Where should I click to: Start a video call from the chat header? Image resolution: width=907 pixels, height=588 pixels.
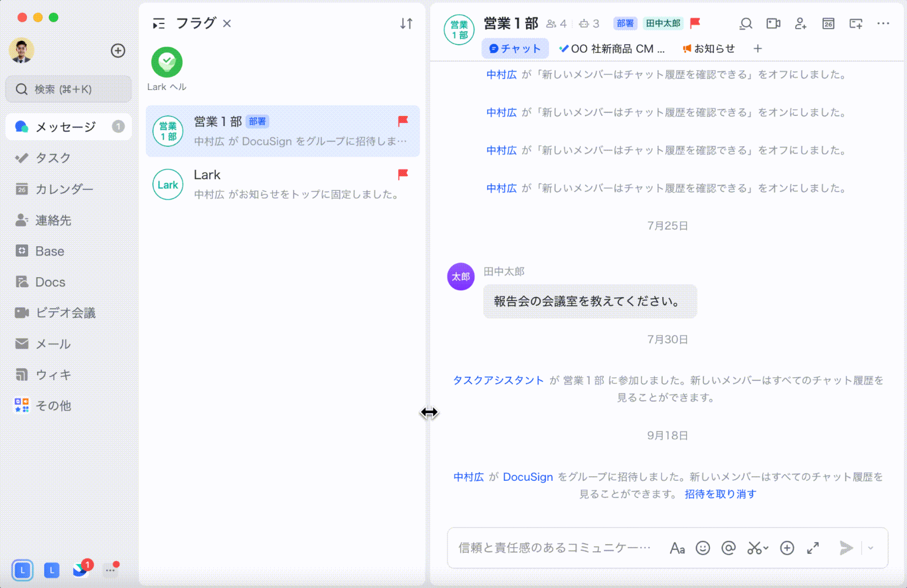pos(773,24)
